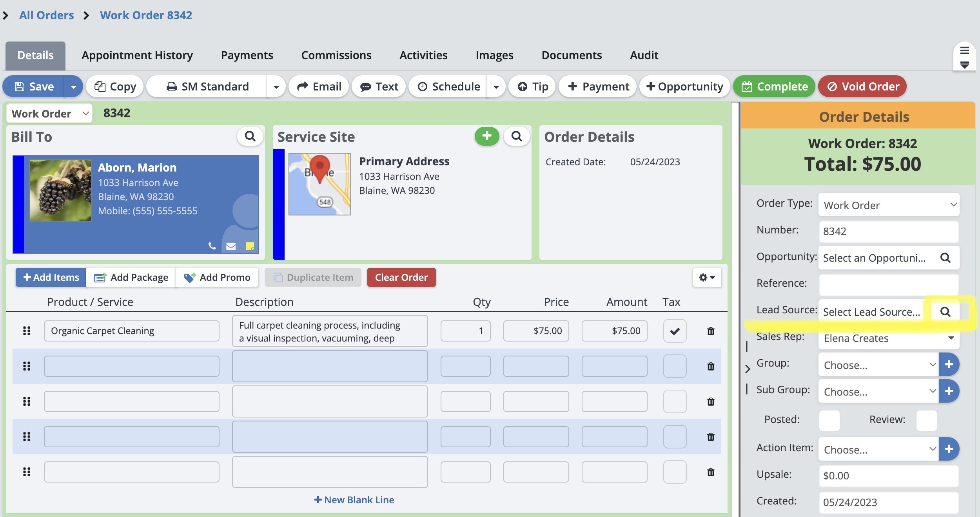Click the Lead Source search magnifier icon

click(x=945, y=312)
